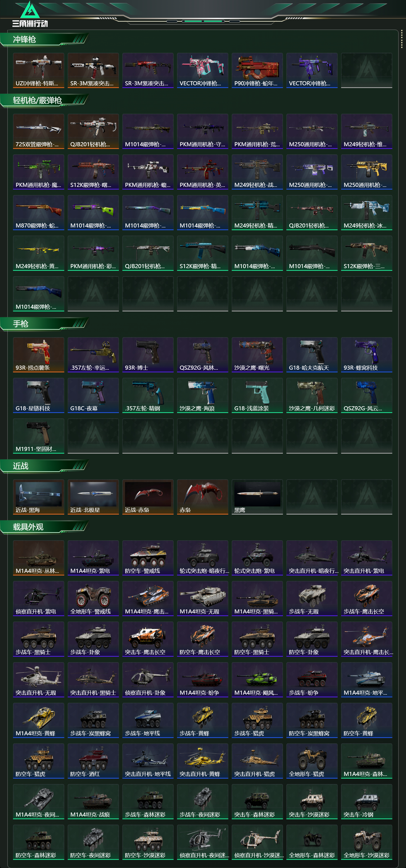Screen dimensions: 406x868
Task: Select the G18-浅蓝涂装 pistol skin
Action: tap(257, 395)
